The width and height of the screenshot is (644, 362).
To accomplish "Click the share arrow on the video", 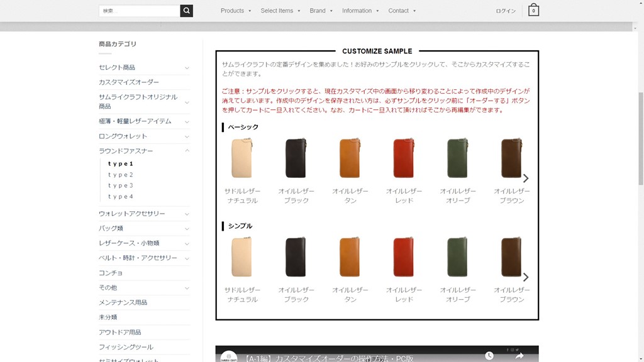I will point(519,356).
